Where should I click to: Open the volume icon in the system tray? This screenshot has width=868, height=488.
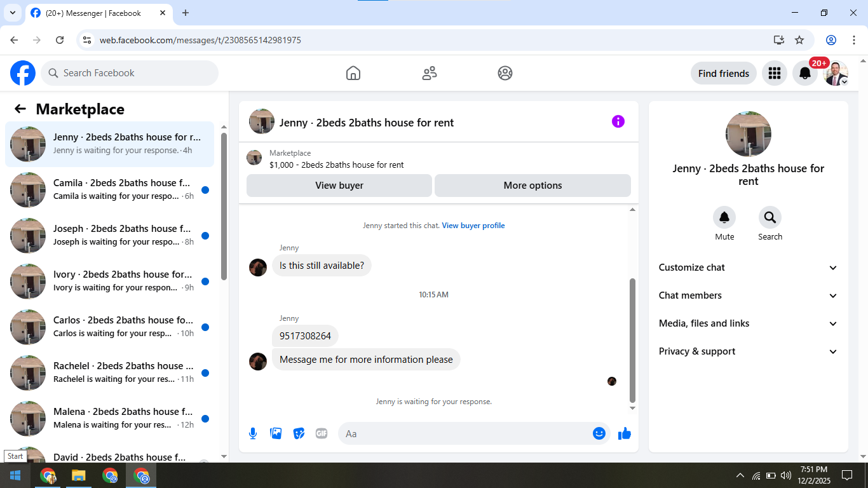(x=786, y=475)
